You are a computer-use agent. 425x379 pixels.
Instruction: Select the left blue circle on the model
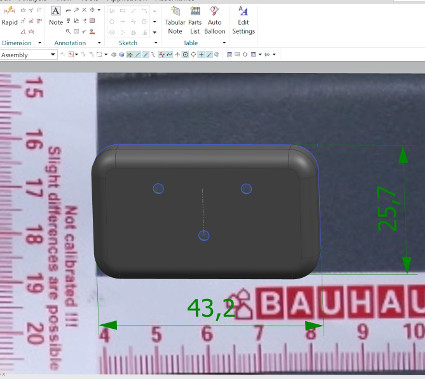click(x=158, y=189)
